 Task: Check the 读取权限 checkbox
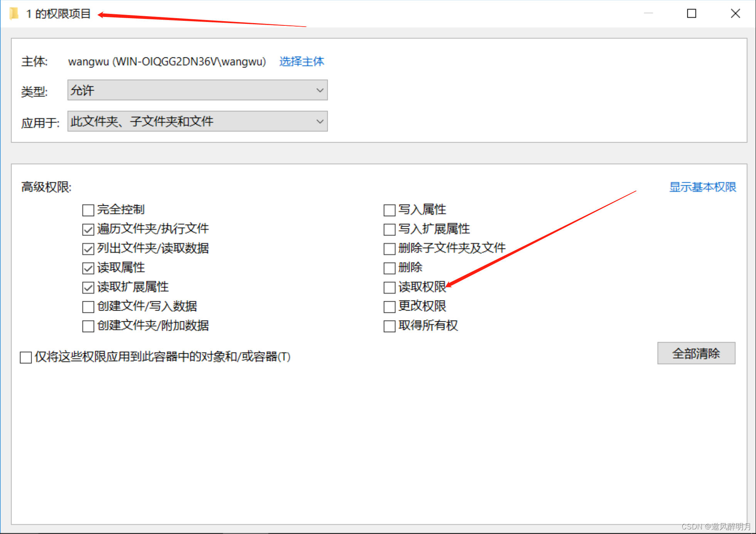[389, 287]
